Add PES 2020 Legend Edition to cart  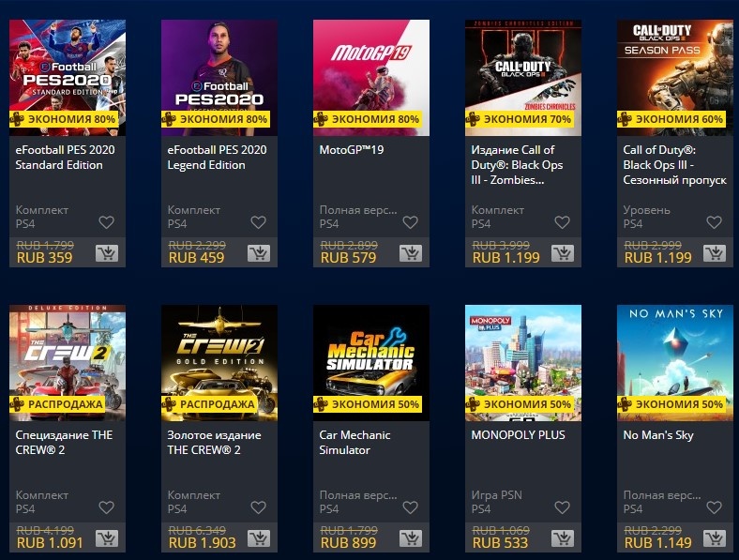click(259, 253)
